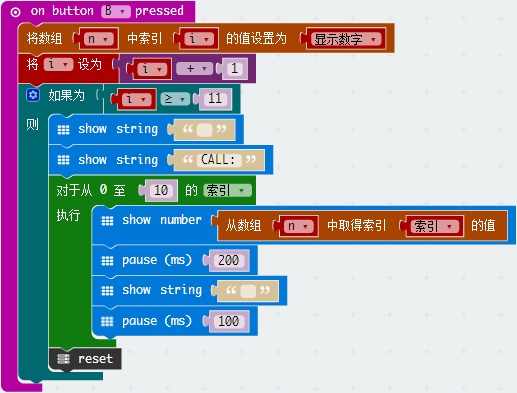Open the button B dropdown
The width and height of the screenshot is (517, 393).
[x=116, y=11]
